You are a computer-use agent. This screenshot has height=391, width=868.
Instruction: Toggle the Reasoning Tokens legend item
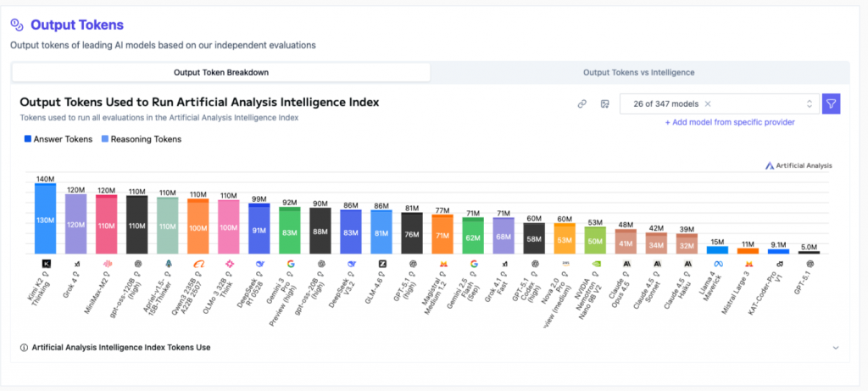(x=141, y=139)
